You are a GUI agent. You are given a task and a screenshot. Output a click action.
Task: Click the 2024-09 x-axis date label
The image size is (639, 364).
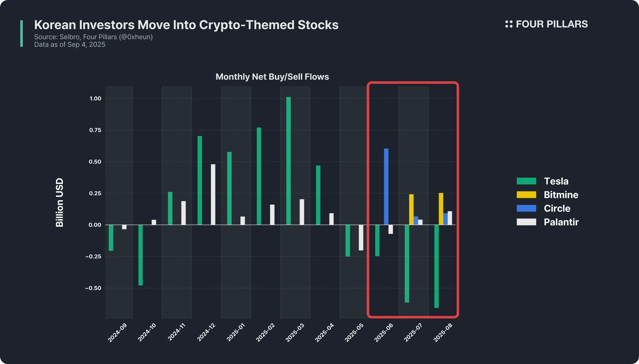pos(117,332)
